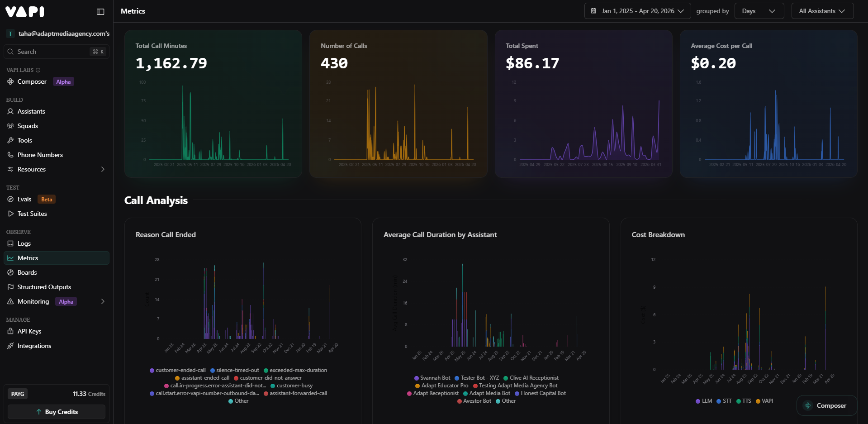Open the All Assistants filter dropdown
Screen dimensions: 868x424
click(822, 11)
